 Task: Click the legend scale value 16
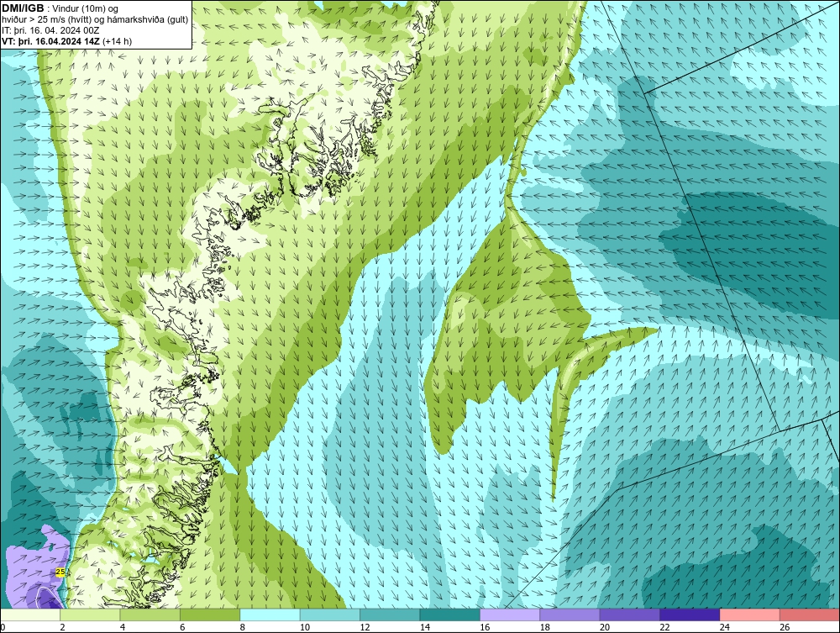tap(485, 627)
